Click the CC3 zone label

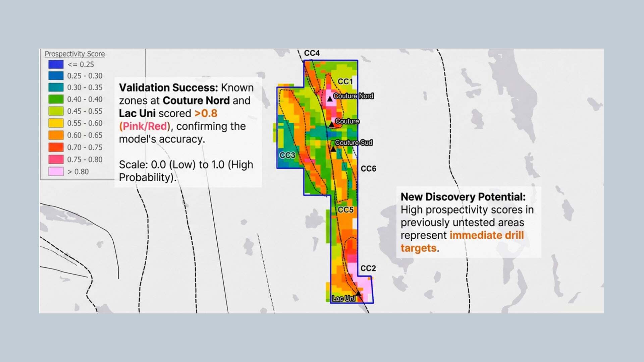(287, 156)
